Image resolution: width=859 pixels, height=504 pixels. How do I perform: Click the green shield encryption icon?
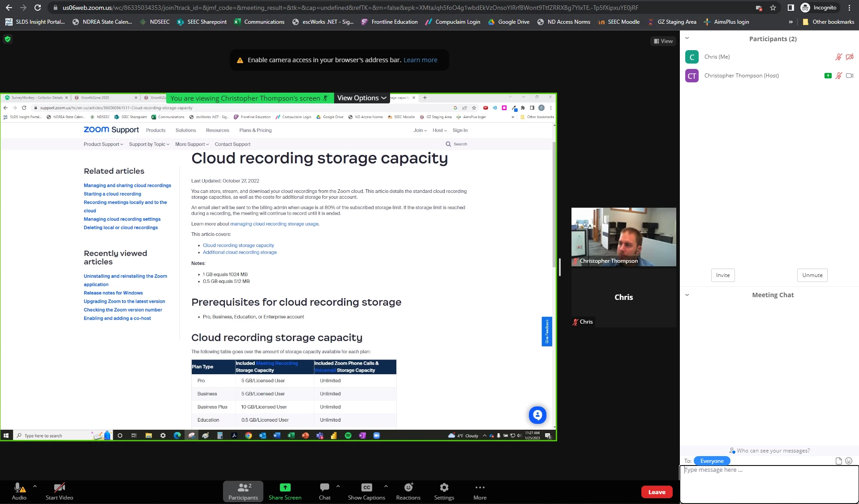coord(7,39)
